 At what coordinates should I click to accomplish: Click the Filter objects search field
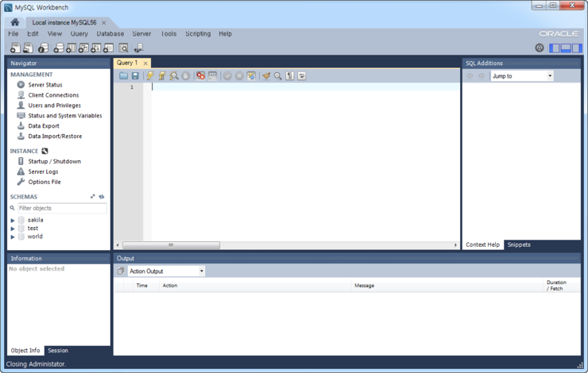pyautogui.click(x=62, y=208)
